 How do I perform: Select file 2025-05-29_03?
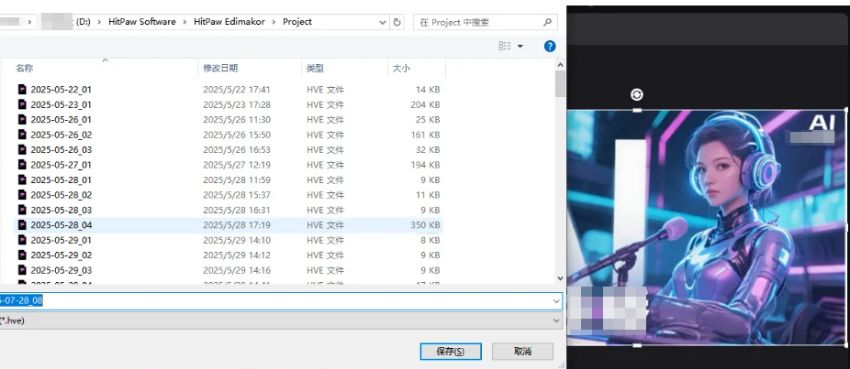(x=61, y=270)
